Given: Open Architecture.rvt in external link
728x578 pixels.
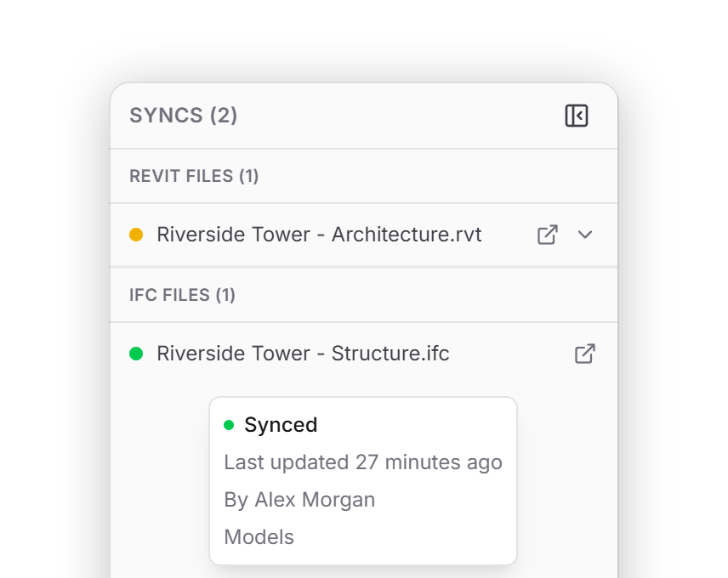Looking at the screenshot, I should pos(548,235).
